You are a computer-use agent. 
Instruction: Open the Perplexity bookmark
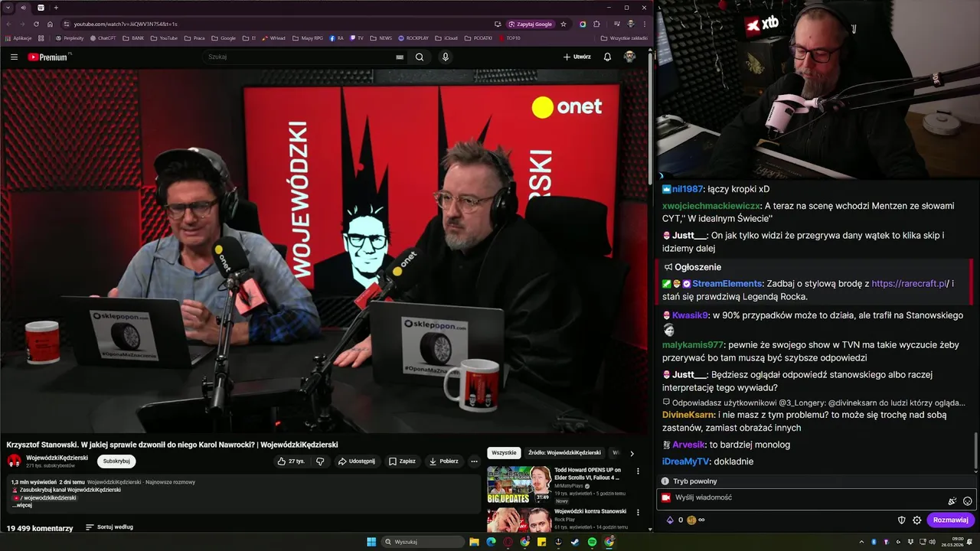click(69, 37)
